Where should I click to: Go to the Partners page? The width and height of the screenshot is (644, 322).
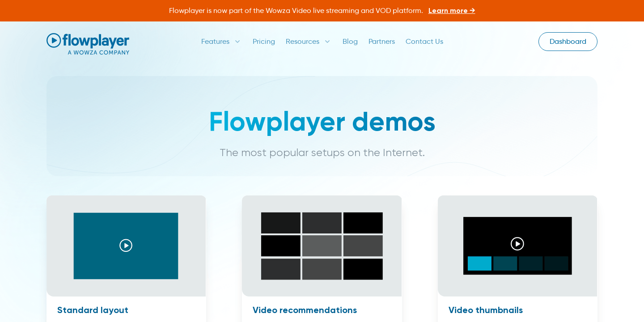[381, 41]
